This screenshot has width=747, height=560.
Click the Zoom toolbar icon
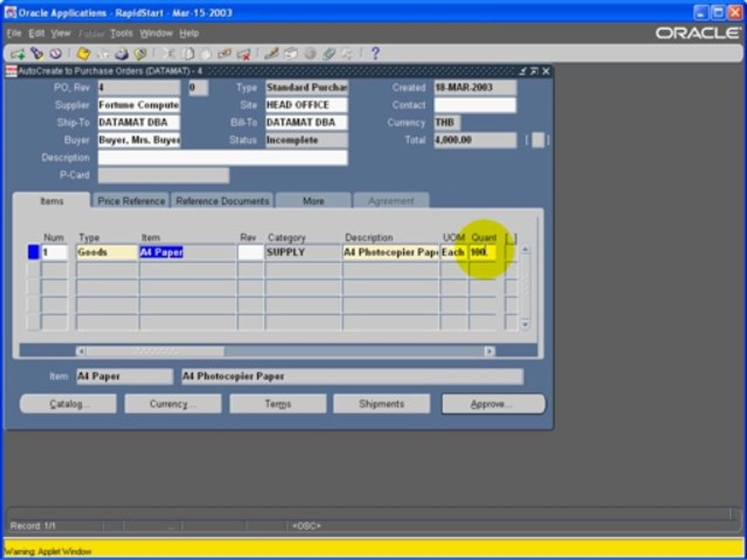pos(290,54)
